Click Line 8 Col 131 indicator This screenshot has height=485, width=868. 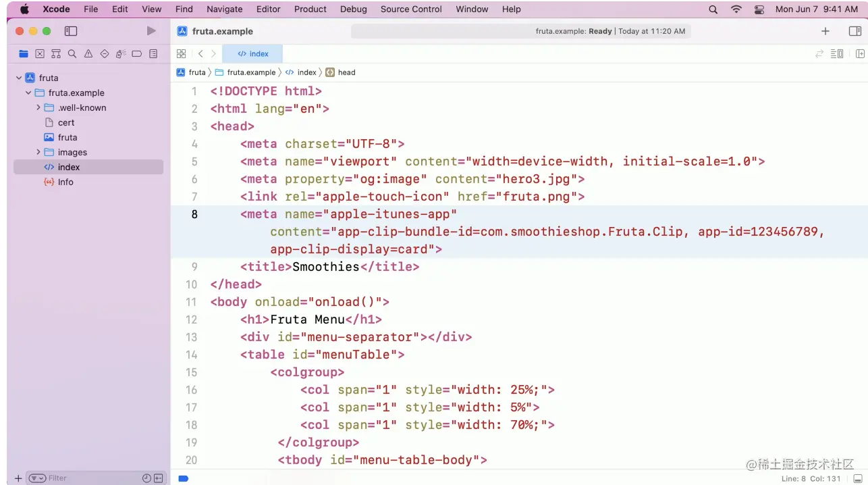pyautogui.click(x=811, y=478)
